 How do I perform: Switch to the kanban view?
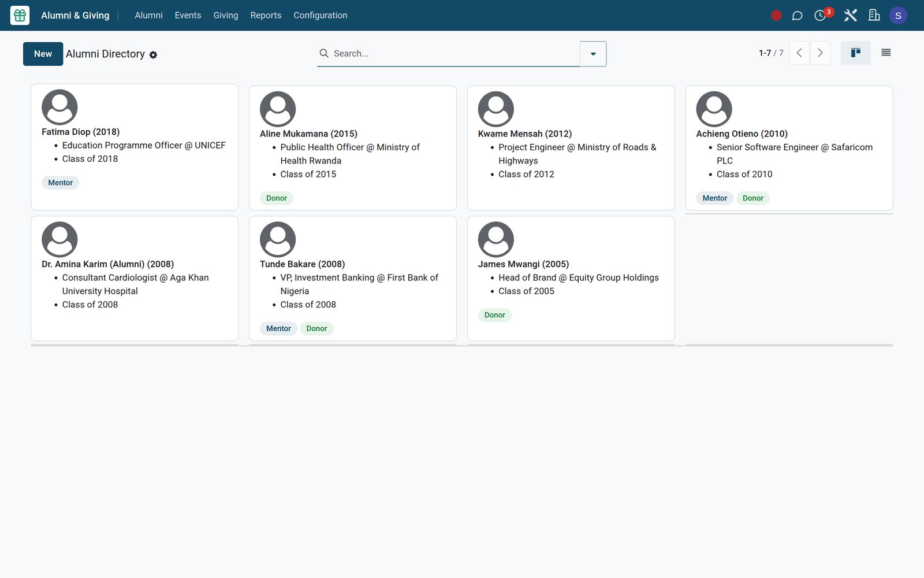pyautogui.click(x=856, y=53)
